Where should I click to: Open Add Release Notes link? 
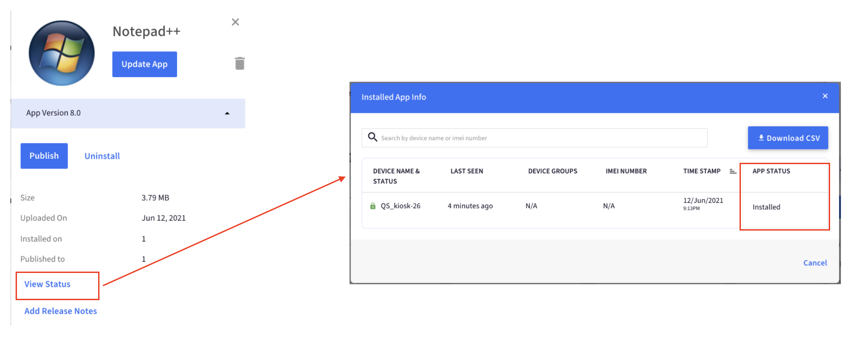click(61, 311)
